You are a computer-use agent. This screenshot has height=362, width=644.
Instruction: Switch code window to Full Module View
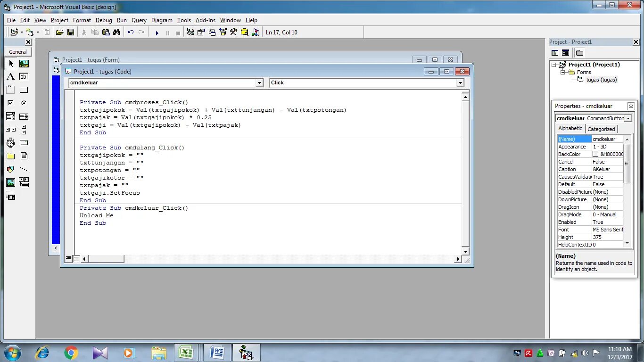(76, 258)
